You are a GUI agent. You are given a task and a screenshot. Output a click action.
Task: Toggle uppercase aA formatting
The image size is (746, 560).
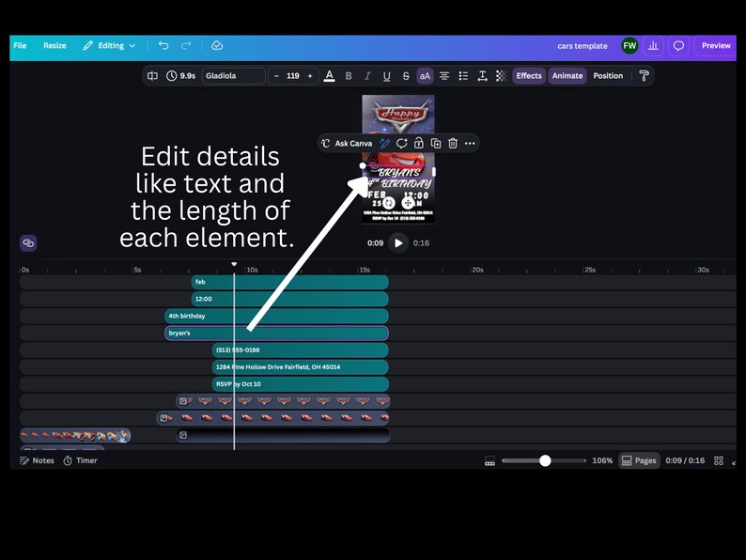point(425,76)
